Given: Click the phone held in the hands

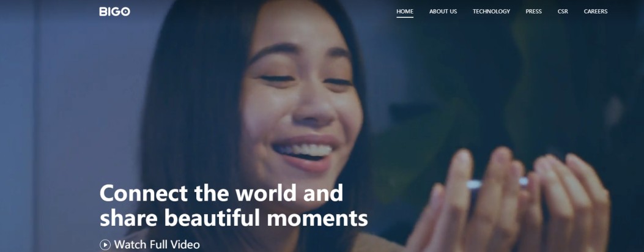Looking at the screenshot, I should 497,183.
